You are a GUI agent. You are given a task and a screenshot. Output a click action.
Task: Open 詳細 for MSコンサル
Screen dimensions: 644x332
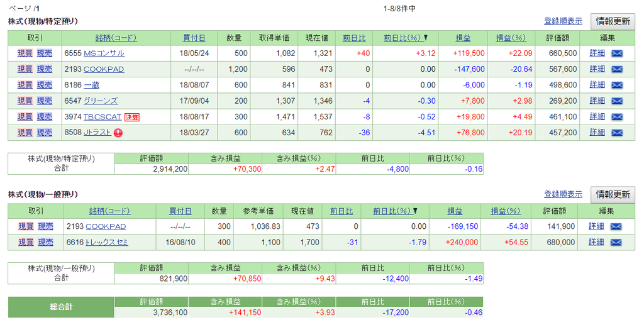coord(597,53)
